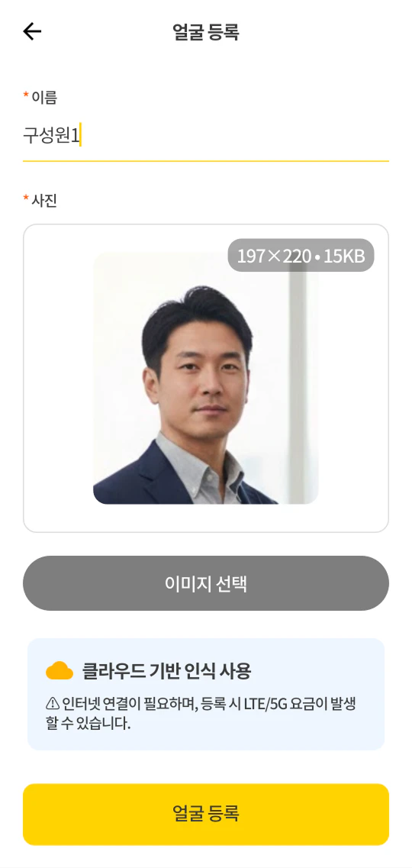Select the man's portrait photo preview
This screenshot has width=412, height=868.
click(x=206, y=378)
